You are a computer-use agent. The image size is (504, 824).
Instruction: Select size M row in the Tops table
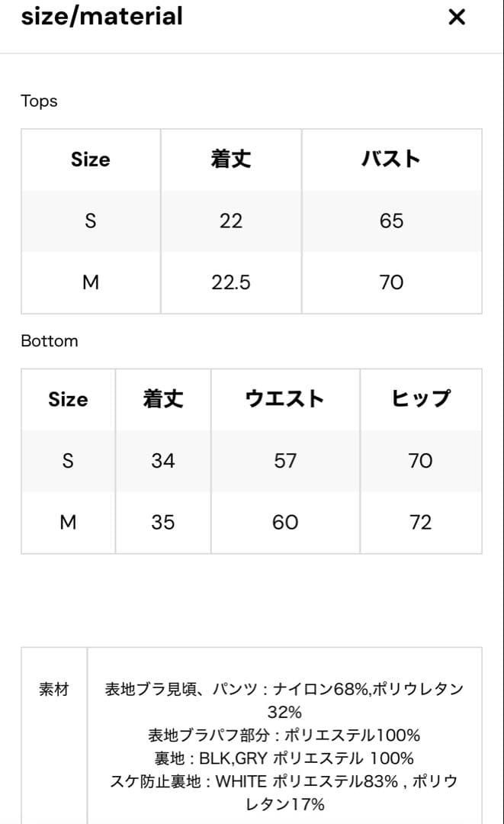tap(90, 282)
